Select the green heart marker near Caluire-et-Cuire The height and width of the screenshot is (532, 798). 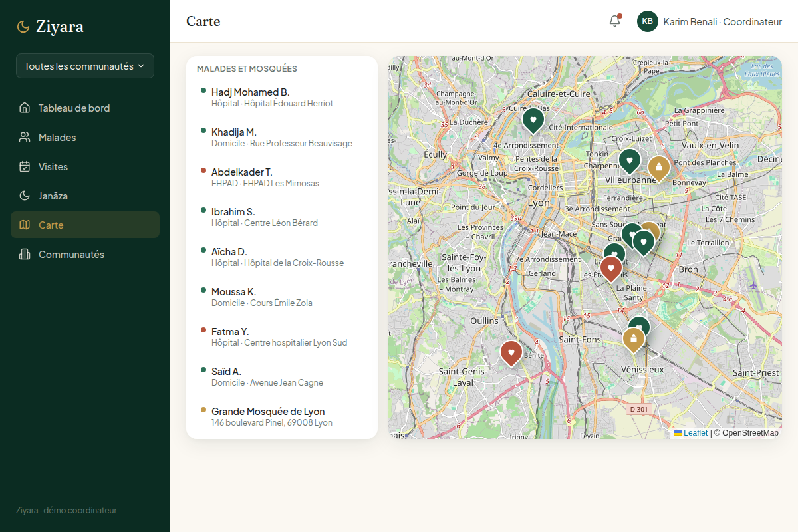pyautogui.click(x=533, y=121)
